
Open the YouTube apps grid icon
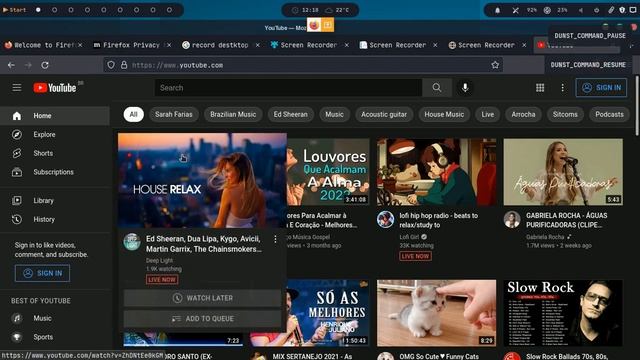540,88
